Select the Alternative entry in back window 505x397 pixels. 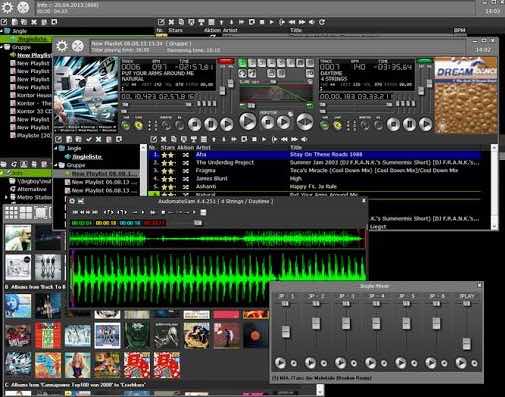coord(32,189)
